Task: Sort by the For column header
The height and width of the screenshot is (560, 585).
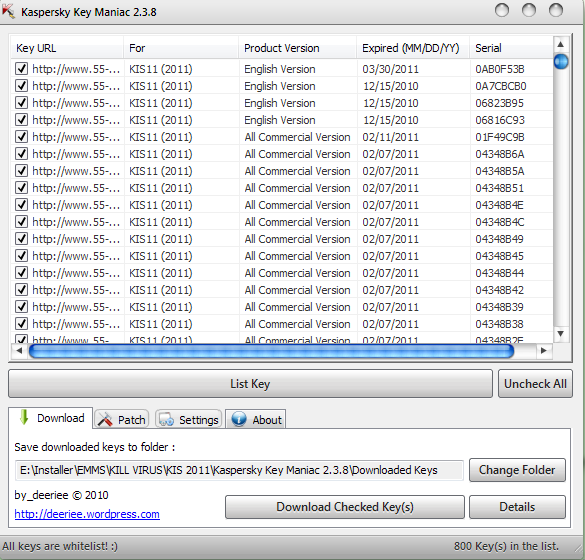Action: (181, 48)
